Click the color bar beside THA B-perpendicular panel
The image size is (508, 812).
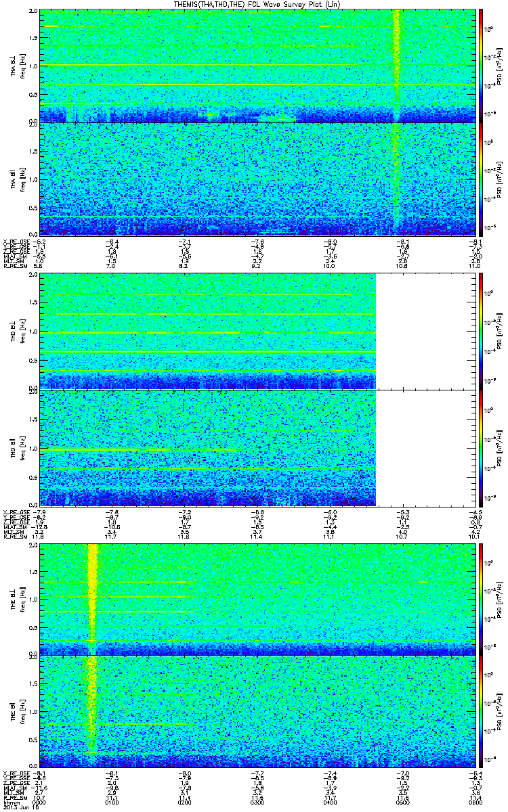tap(481, 66)
